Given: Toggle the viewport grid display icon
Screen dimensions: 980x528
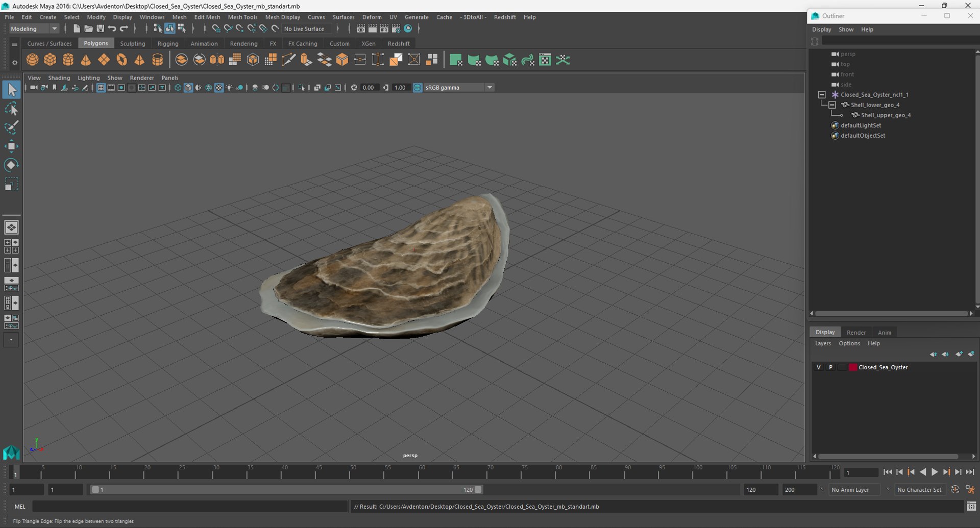Looking at the screenshot, I should point(101,88).
